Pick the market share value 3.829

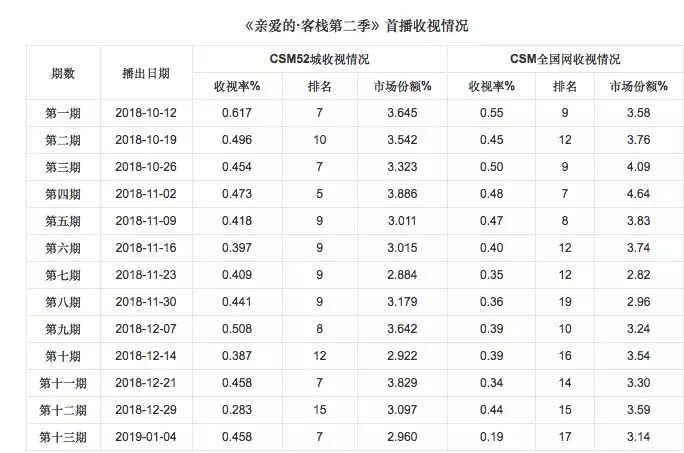(402, 383)
